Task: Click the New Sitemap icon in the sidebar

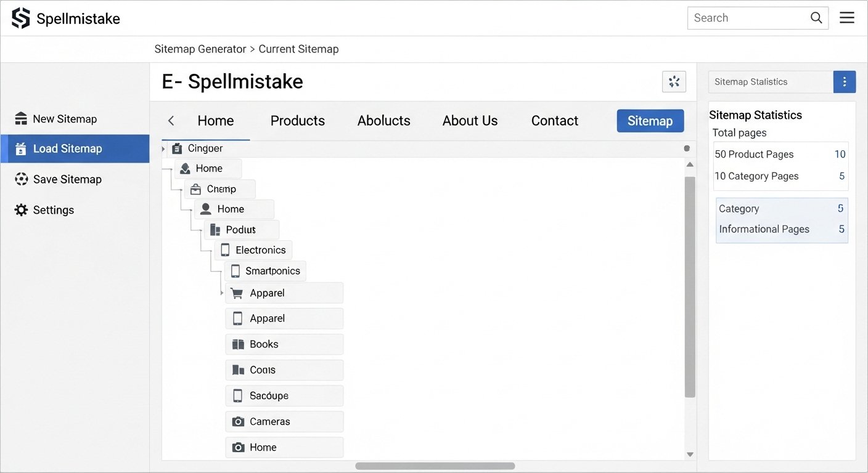Action: point(21,118)
